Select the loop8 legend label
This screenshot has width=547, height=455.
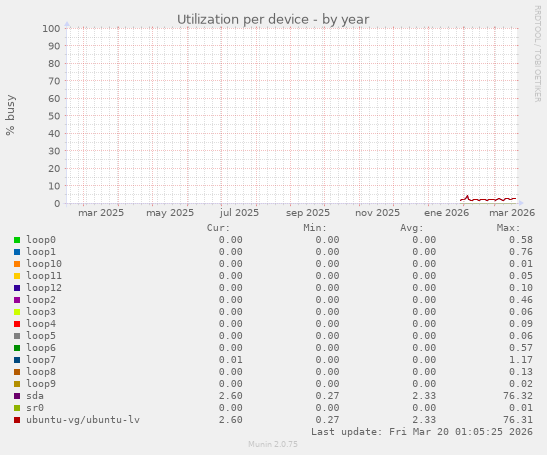(41, 372)
